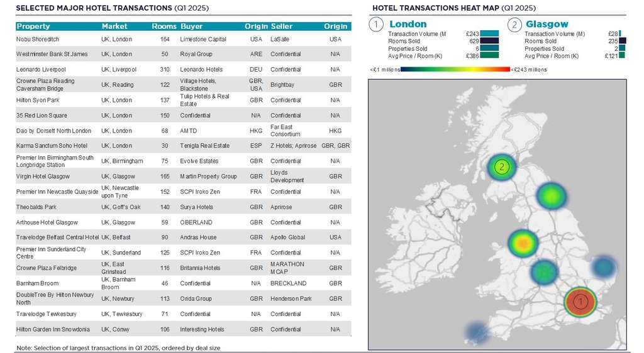The width and height of the screenshot is (644, 353).
Task: Click buyer Tulip Hotels & Real Estate
Action: pyautogui.click(x=204, y=100)
